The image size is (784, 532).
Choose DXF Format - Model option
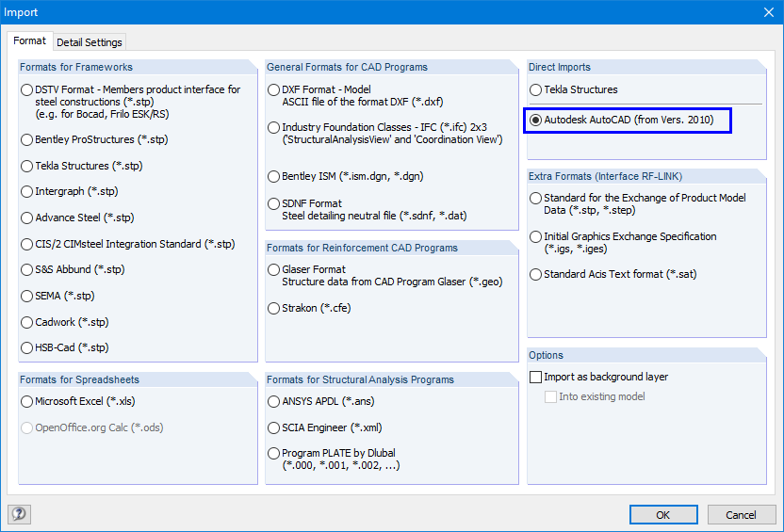273,90
